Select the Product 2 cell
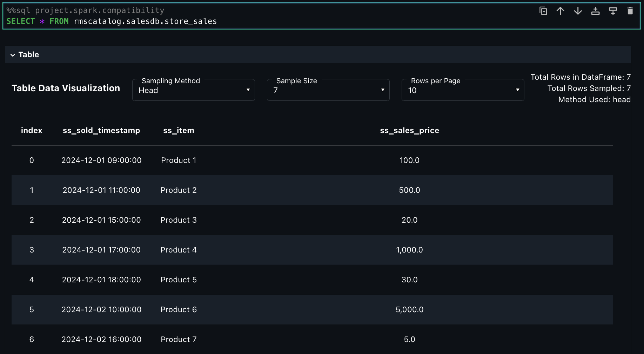This screenshot has width=644, height=354. (179, 190)
